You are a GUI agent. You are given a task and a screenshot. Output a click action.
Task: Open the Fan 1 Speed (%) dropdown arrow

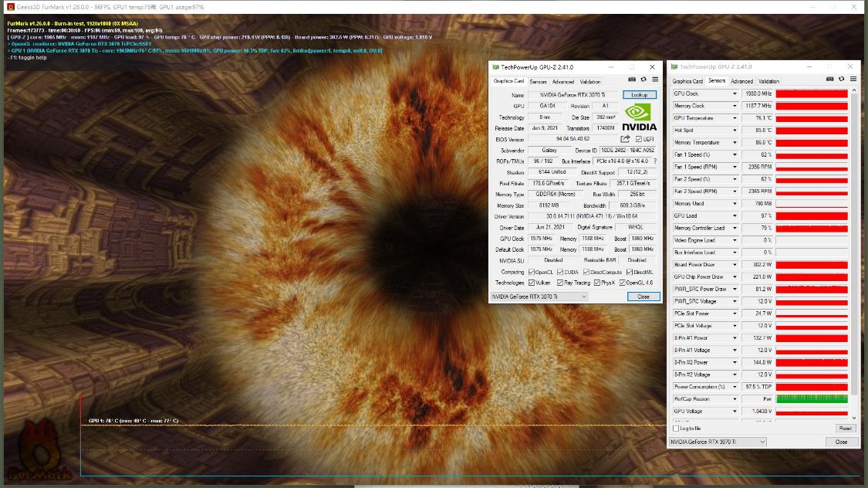pos(735,154)
